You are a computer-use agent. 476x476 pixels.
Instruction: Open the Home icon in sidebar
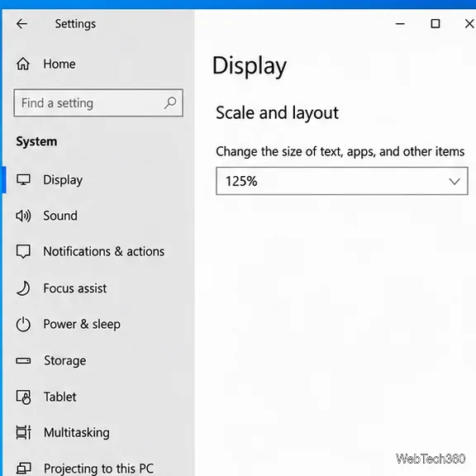(x=23, y=64)
